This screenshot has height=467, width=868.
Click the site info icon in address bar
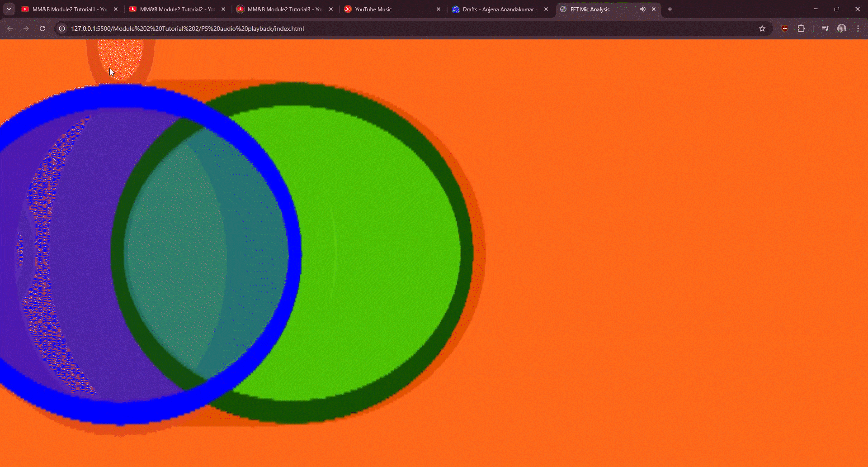[x=61, y=28]
